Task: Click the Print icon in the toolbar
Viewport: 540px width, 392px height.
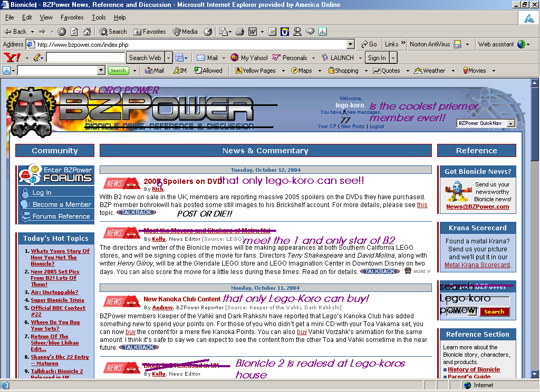Action: click(240, 32)
